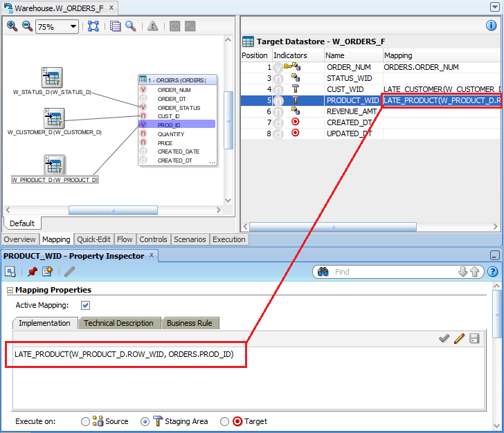Click the blue help question mark icon
The height and width of the screenshot is (433, 504).
click(492, 272)
